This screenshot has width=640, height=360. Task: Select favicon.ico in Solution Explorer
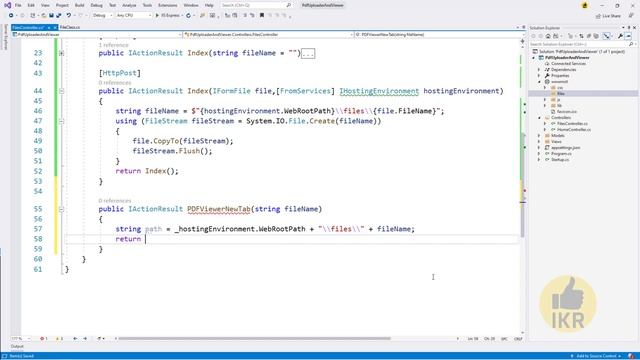click(x=567, y=111)
